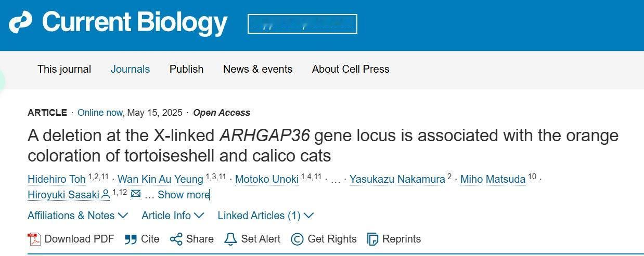Open author Hidehiro Toh link
This screenshot has height=256, width=644.
point(56,179)
